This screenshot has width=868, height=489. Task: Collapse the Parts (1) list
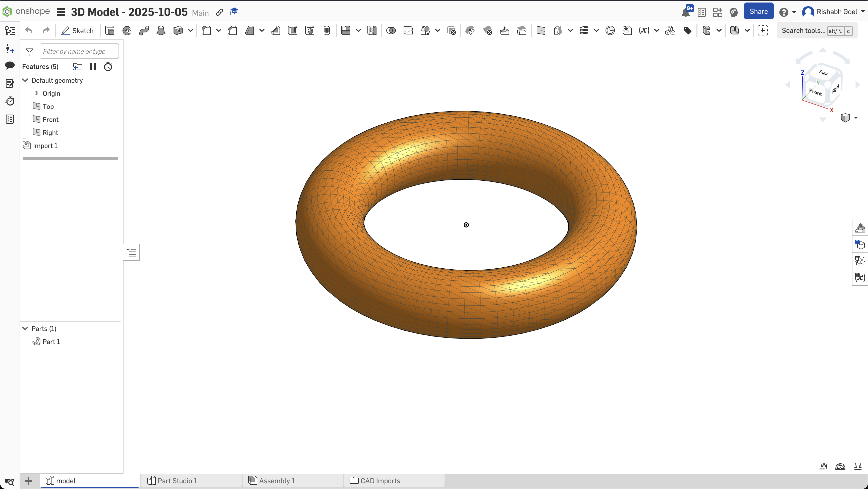(x=25, y=328)
